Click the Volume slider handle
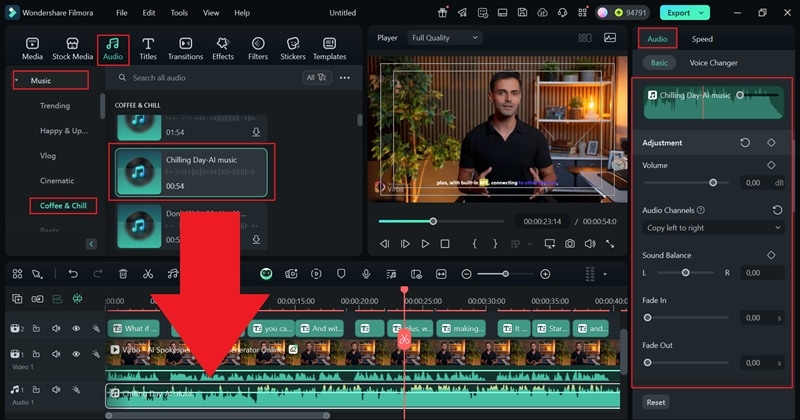800x420 pixels. 713,183
